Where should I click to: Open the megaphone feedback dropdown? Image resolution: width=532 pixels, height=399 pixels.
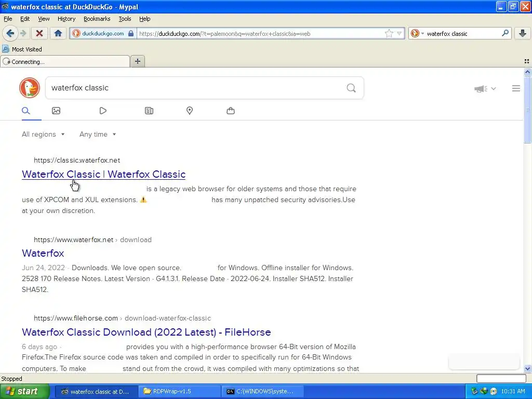pyautogui.click(x=485, y=88)
